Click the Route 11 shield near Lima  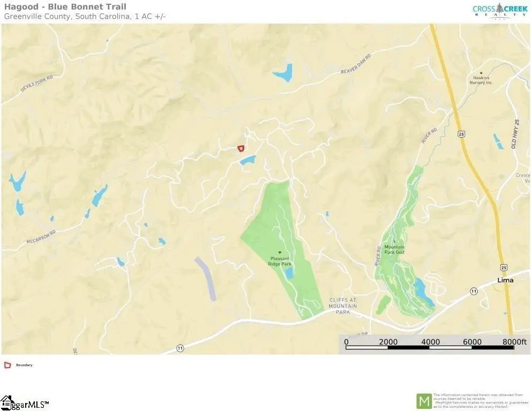[474, 291]
